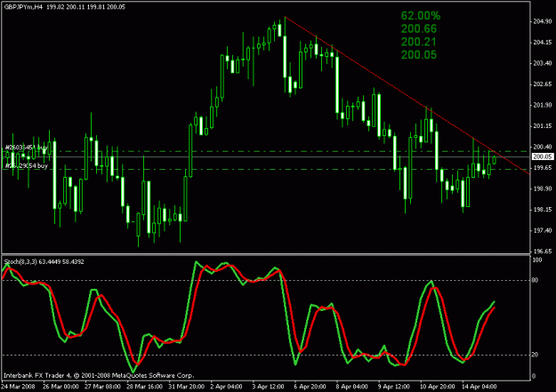Image resolution: width=556 pixels, height=392 pixels.
Task: Click the 14 Apr 04:00 date label
Action: (x=479, y=387)
